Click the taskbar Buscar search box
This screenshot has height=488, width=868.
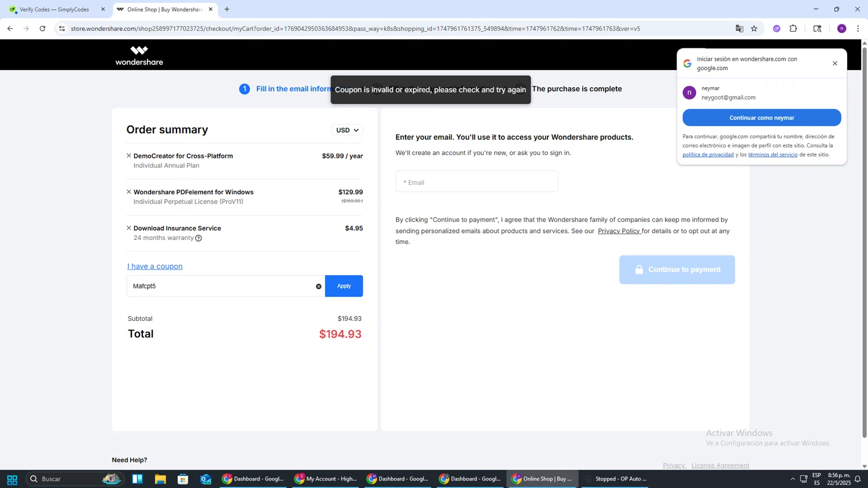pyautogui.click(x=75, y=479)
